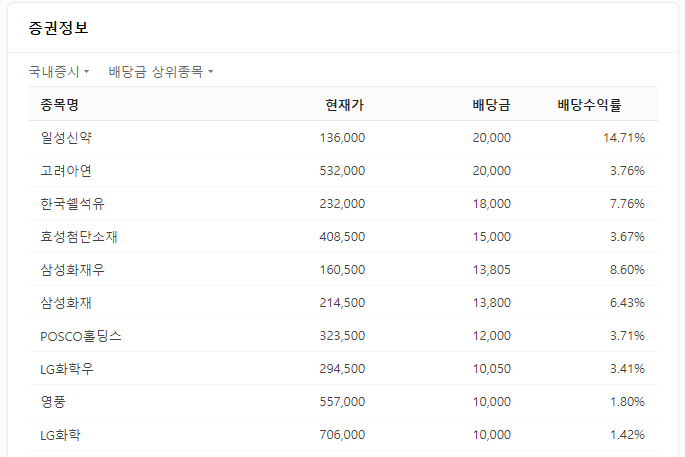The image size is (685, 457).
Task: Open the LG화학 row
Action: tap(343, 435)
